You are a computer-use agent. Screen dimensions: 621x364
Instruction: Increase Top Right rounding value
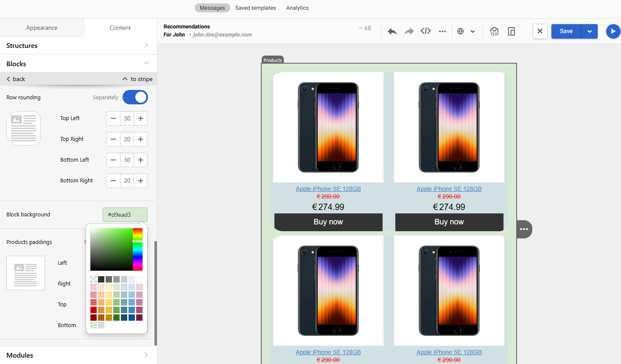(141, 139)
